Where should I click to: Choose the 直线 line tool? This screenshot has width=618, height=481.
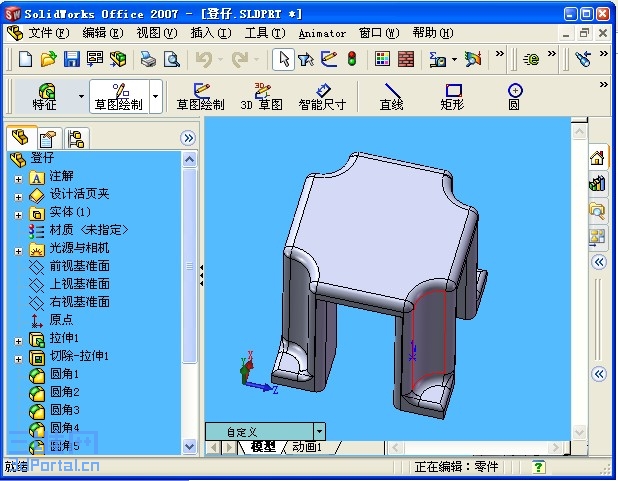pyautogui.click(x=391, y=96)
